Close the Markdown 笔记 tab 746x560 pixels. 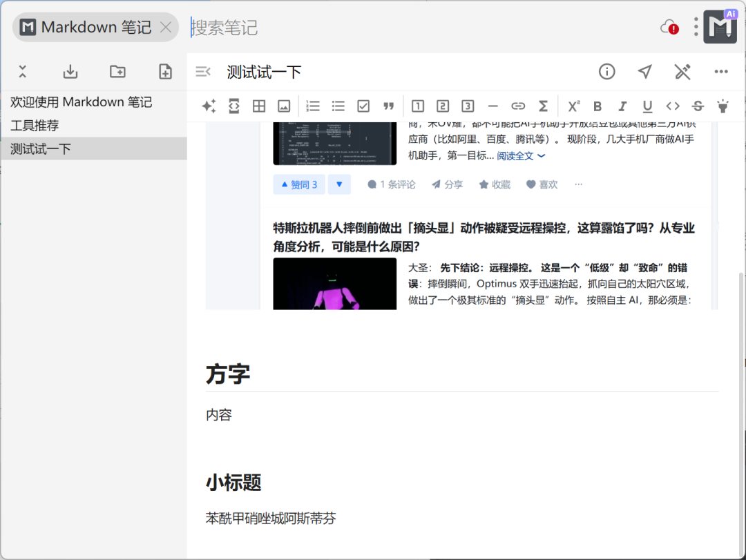(x=166, y=27)
